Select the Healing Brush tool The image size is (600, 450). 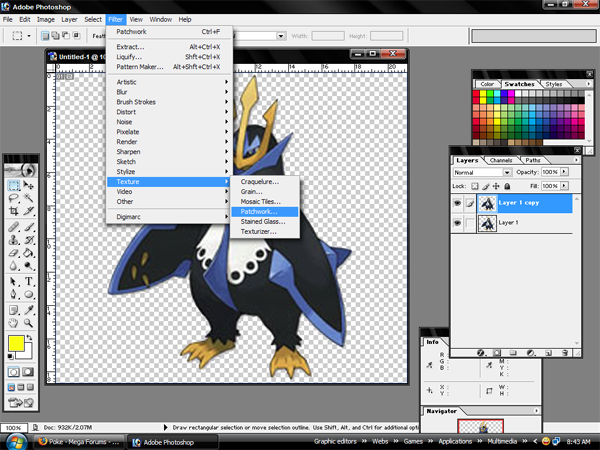tap(14, 227)
